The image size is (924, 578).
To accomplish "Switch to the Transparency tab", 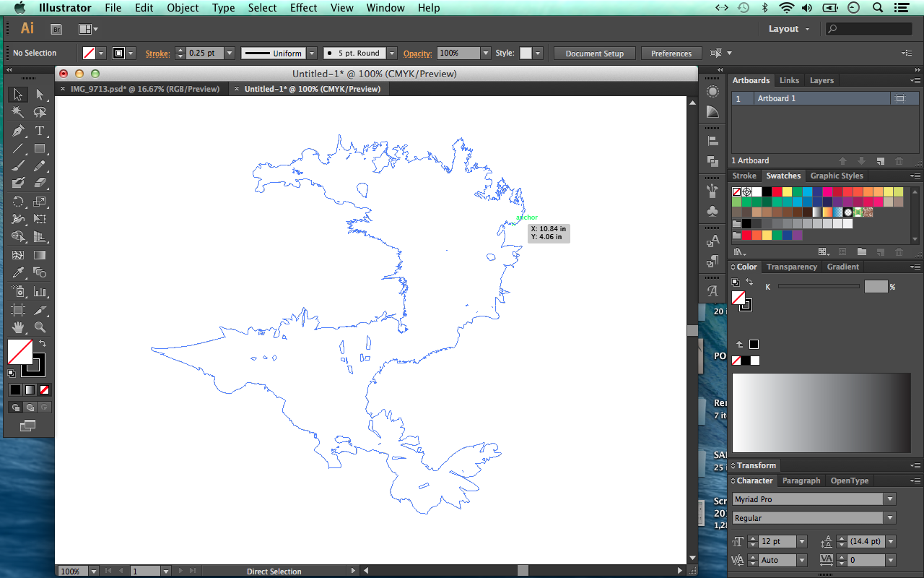I will tap(792, 267).
